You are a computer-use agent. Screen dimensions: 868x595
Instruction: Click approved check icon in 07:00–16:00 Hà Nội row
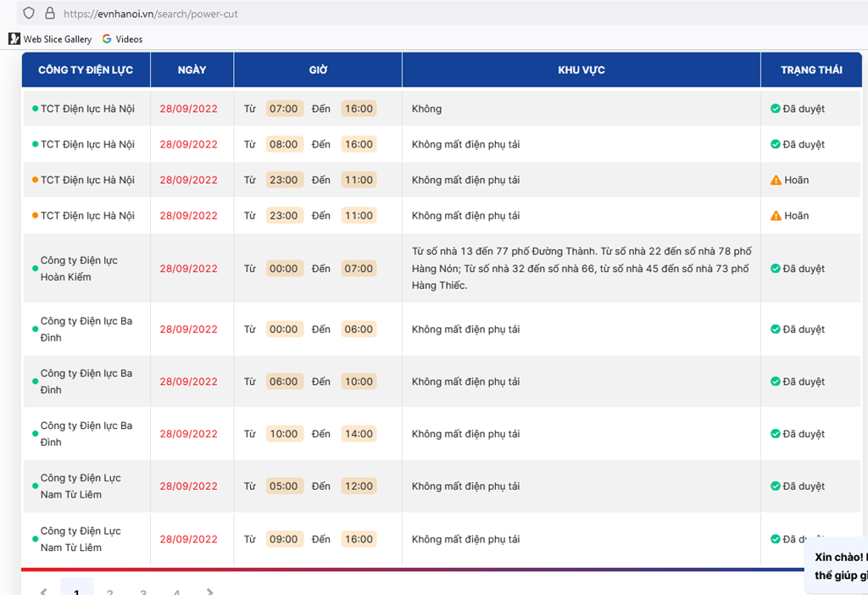[x=776, y=108]
